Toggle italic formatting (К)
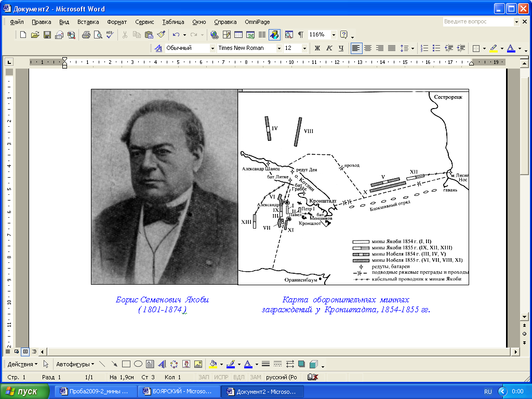This screenshot has width=532, height=399. pos(329,48)
